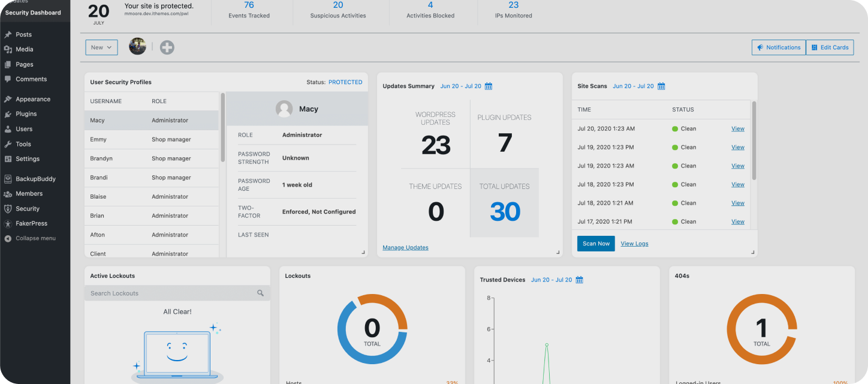Open calendar icon in Site Scans card
868x384 pixels.
click(661, 86)
